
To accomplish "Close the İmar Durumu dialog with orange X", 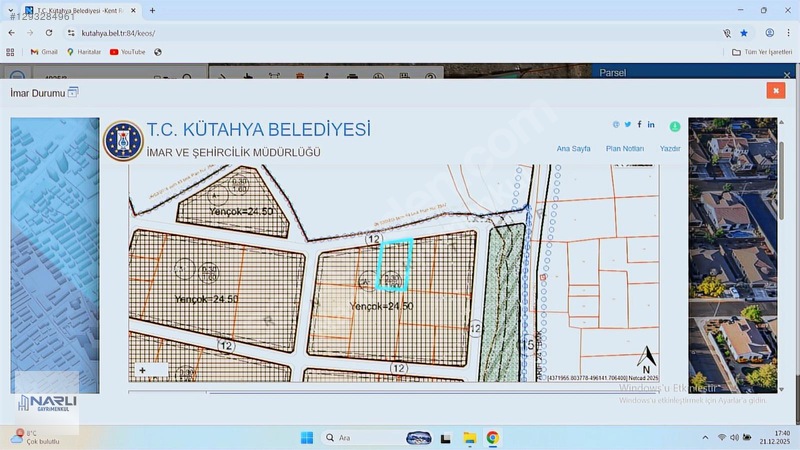I will [776, 90].
